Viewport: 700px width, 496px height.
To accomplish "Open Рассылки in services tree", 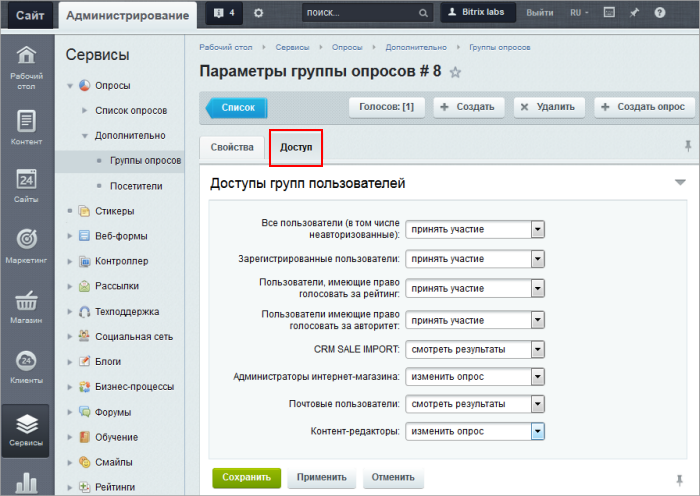I will tap(117, 286).
